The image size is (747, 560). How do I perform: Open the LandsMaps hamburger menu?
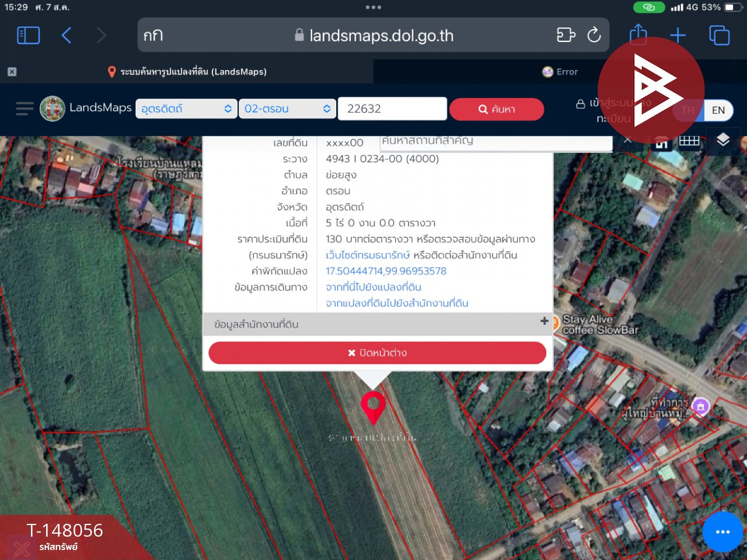tap(25, 108)
